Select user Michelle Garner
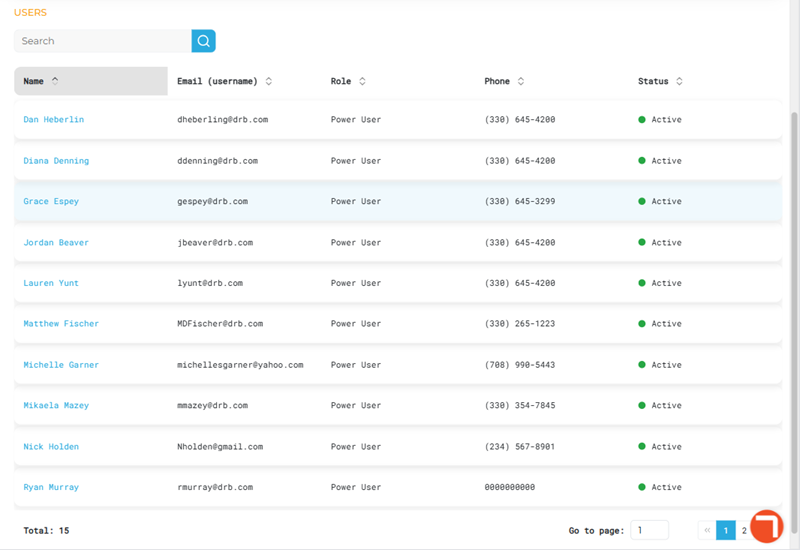The image size is (800, 550). pos(61,365)
